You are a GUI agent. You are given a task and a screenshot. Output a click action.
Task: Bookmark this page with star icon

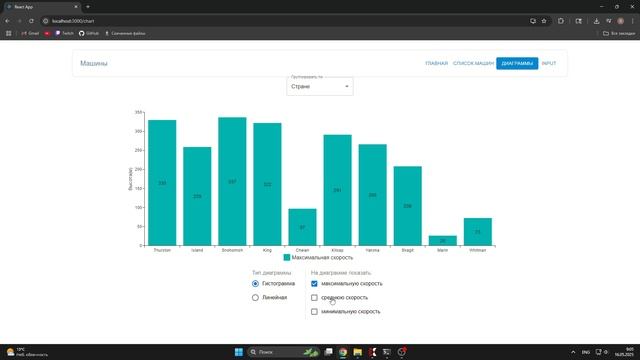click(544, 21)
